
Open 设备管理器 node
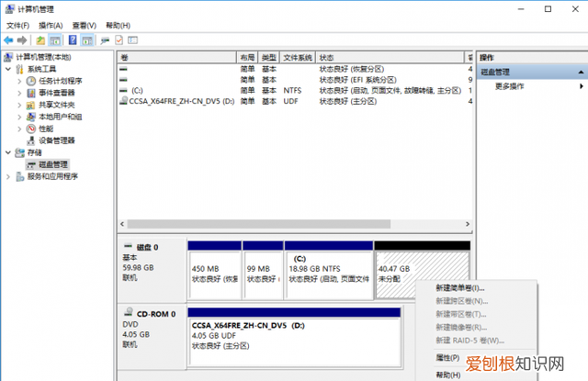point(51,140)
